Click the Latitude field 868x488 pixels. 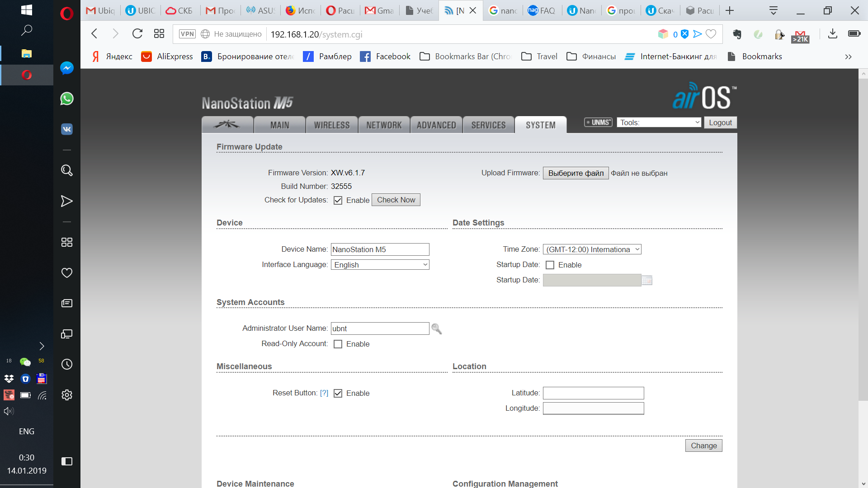593,393
